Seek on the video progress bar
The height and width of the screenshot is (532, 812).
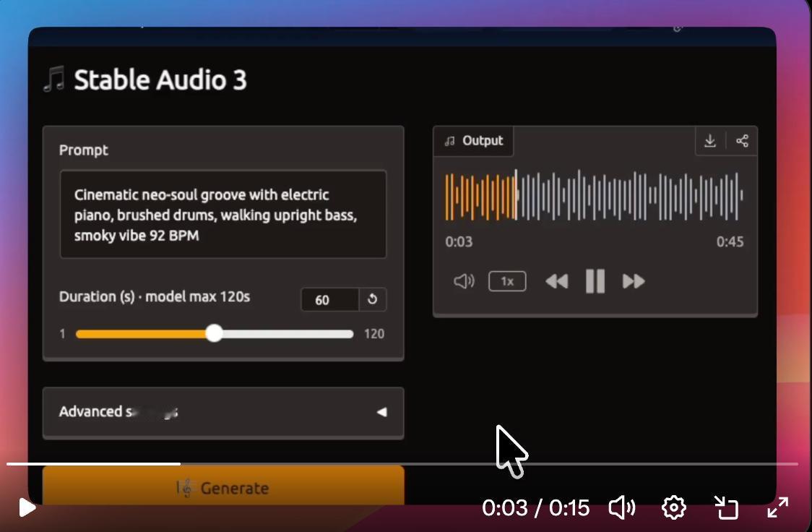(402, 464)
